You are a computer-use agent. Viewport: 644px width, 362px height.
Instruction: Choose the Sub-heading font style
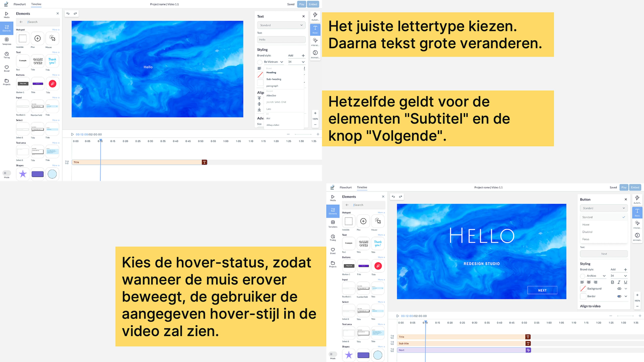[x=274, y=79]
